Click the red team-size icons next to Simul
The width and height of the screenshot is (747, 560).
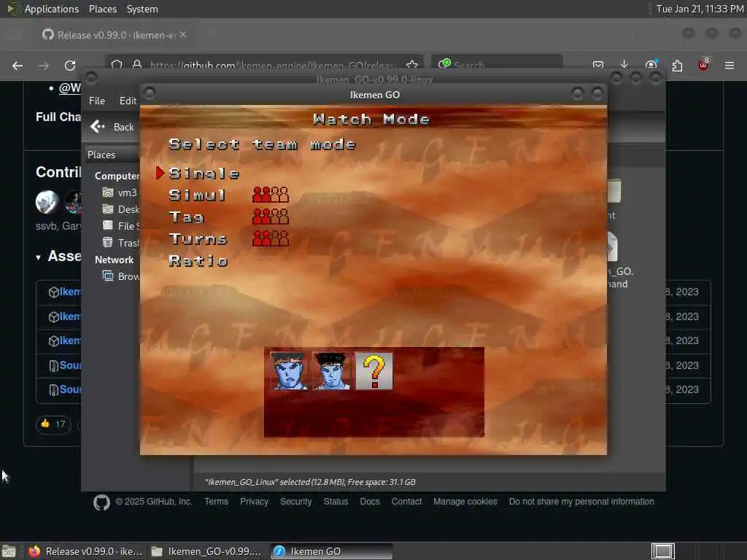(270, 194)
